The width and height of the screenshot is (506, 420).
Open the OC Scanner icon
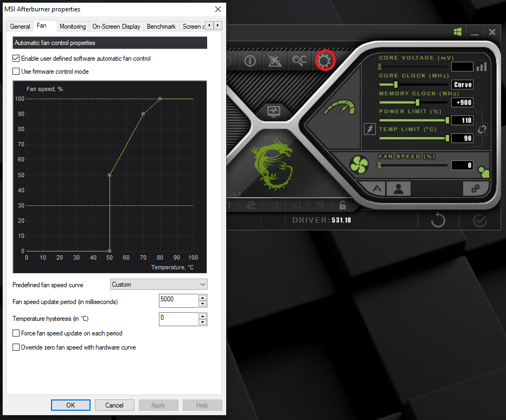pos(299,60)
